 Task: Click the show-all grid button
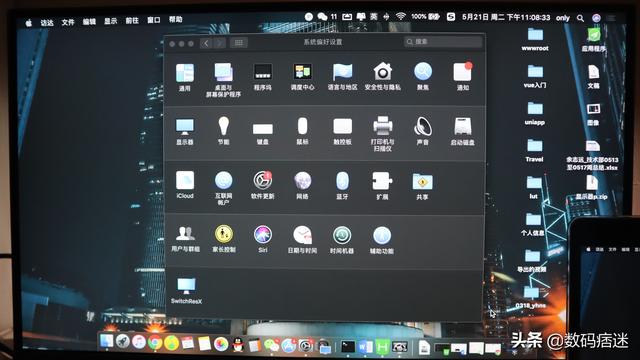pyautogui.click(x=239, y=43)
